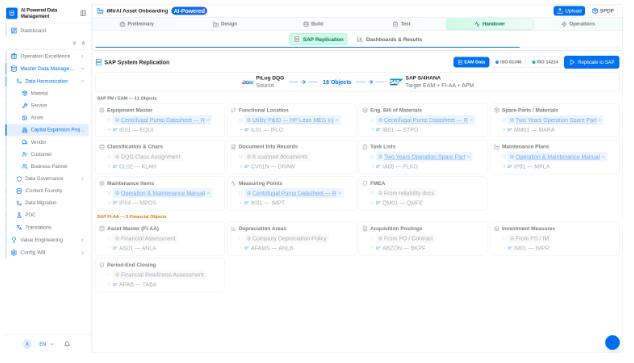Click the EAM Data button
The height and width of the screenshot is (363, 634).
[471, 62]
